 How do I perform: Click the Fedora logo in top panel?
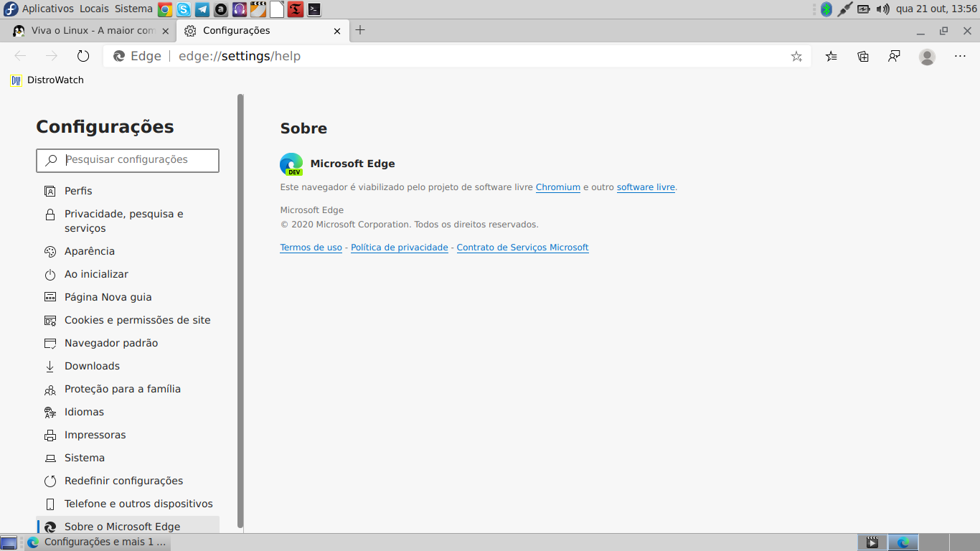[11, 9]
